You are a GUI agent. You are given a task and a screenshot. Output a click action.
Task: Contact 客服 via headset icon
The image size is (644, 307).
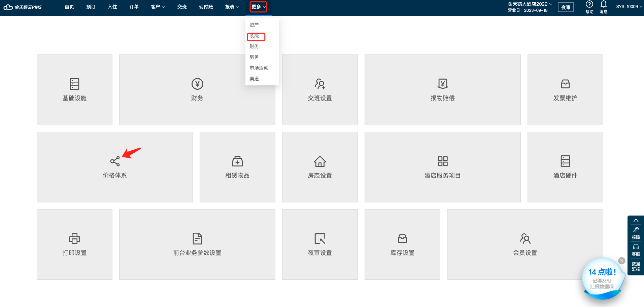(636, 247)
